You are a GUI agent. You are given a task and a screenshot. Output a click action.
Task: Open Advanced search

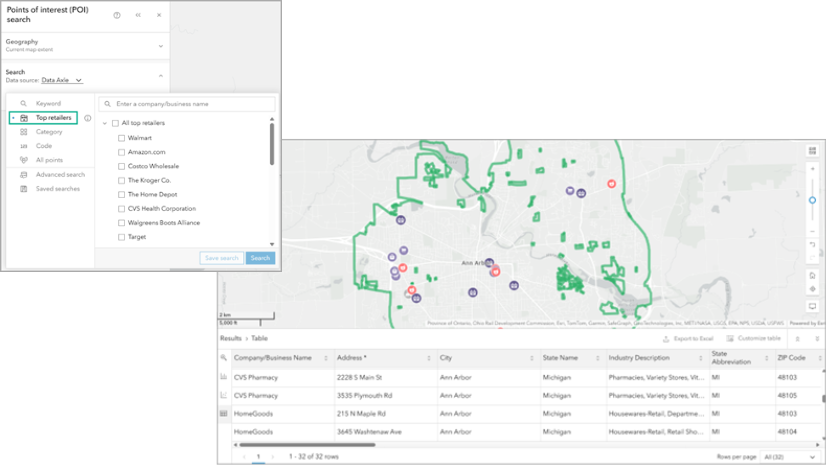[x=60, y=175]
